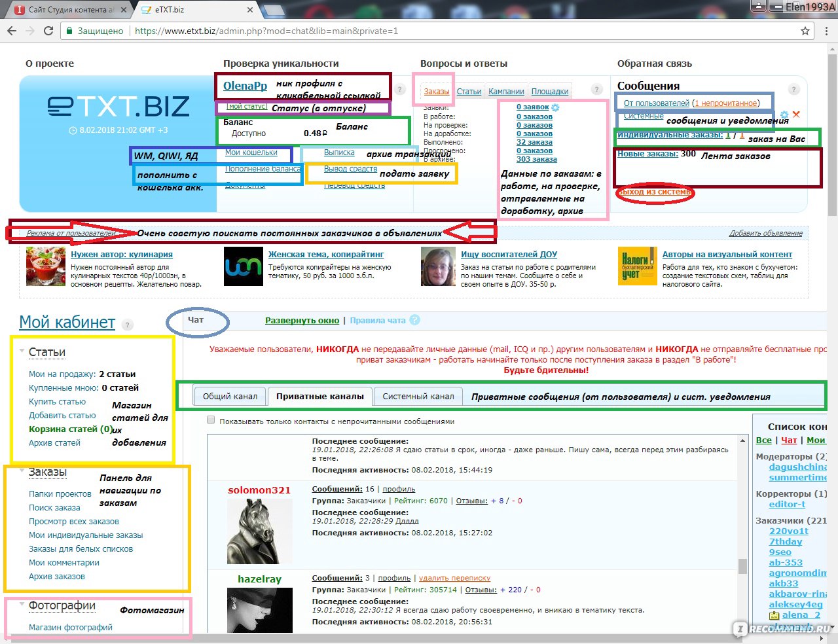Screen dimensions: 838x644
Task: Open Системный канал tab
Action: point(418,396)
